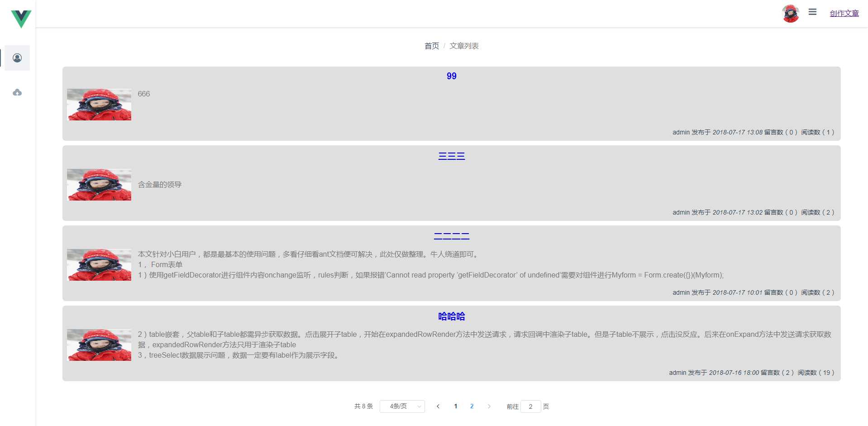Click thumbnail of article 二二二二
868x426 pixels.
tap(99, 265)
